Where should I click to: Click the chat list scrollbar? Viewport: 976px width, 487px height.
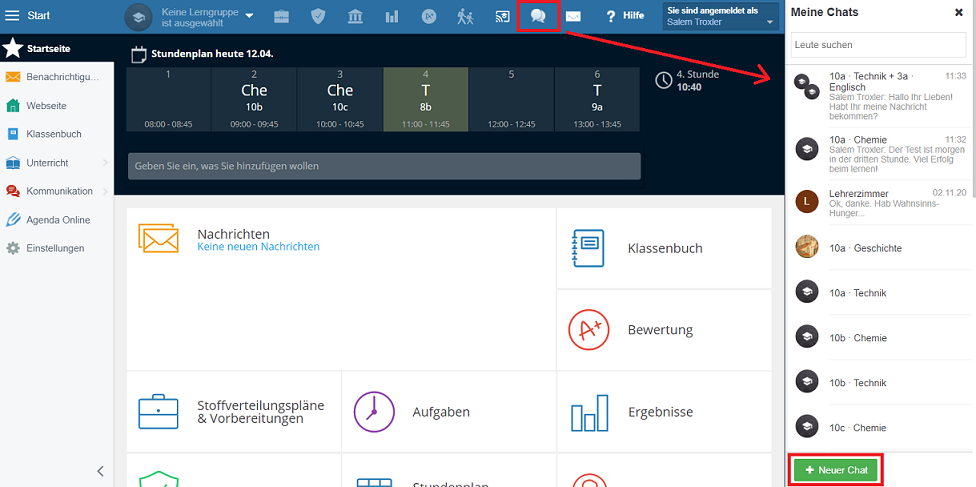(974, 131)
